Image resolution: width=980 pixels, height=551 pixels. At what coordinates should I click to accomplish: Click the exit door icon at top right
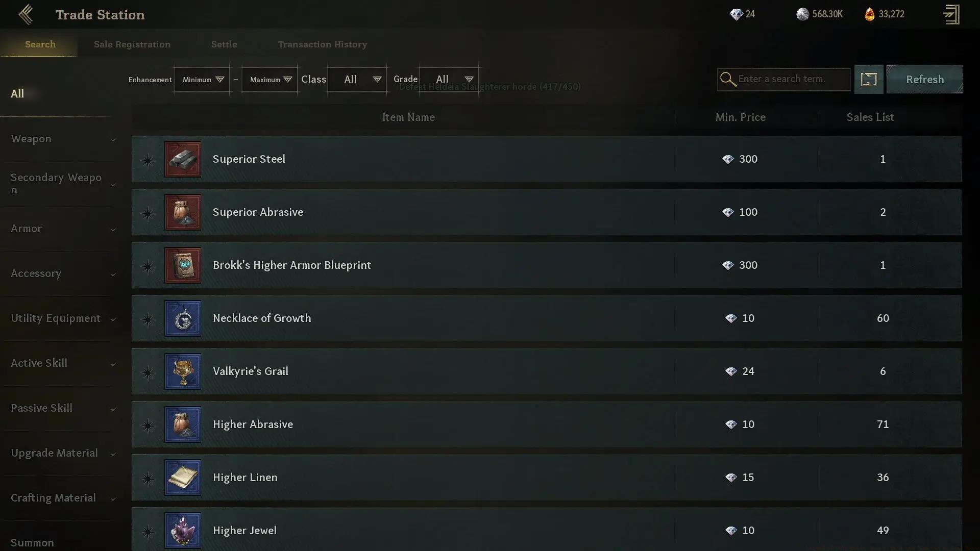tap(951, 15)
